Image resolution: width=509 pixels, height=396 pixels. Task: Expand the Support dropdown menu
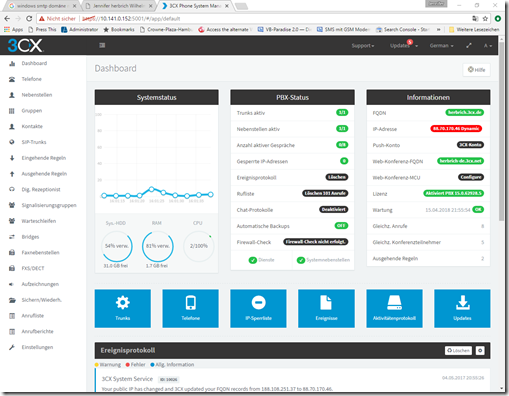click(363, 46)
